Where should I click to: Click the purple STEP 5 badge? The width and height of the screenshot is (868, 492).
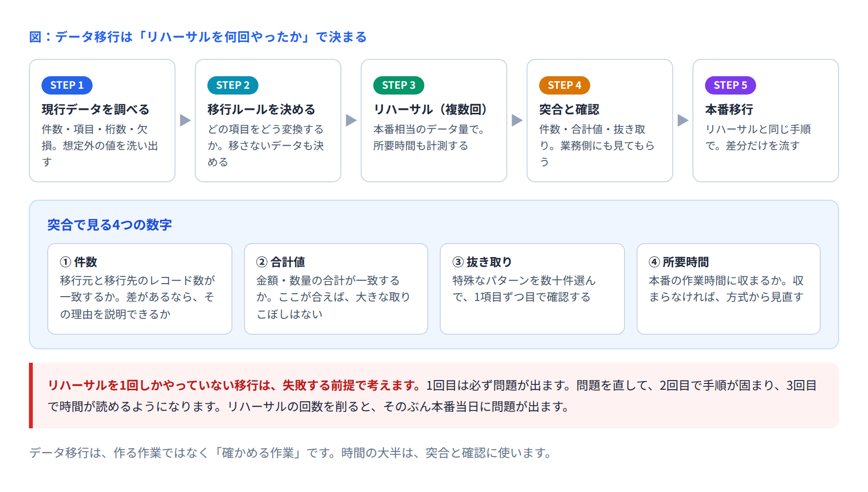point(731,85)
